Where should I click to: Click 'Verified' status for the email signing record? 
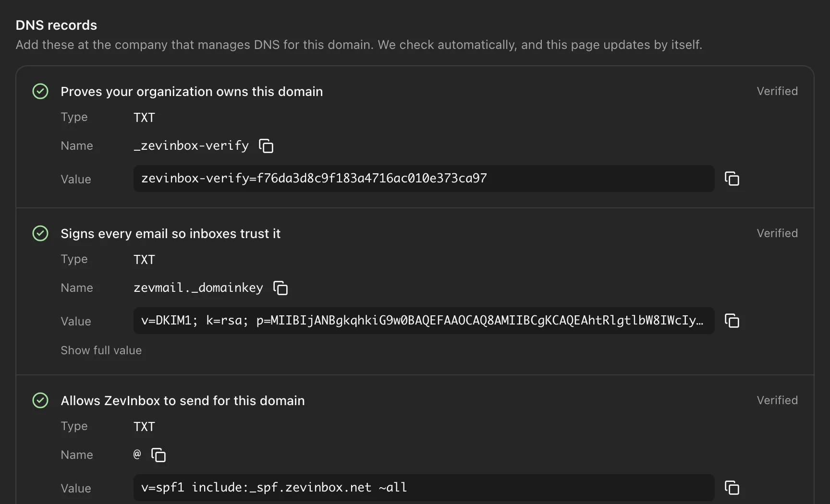point(777,233)
